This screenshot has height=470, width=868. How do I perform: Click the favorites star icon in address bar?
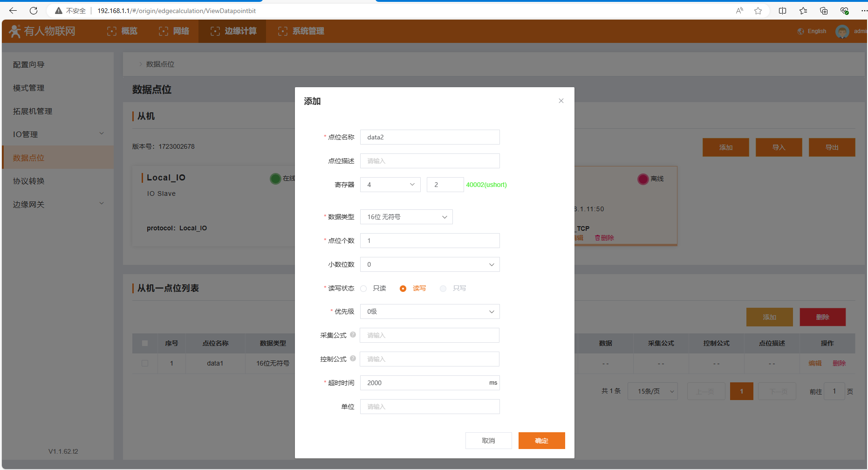[758, 11]
